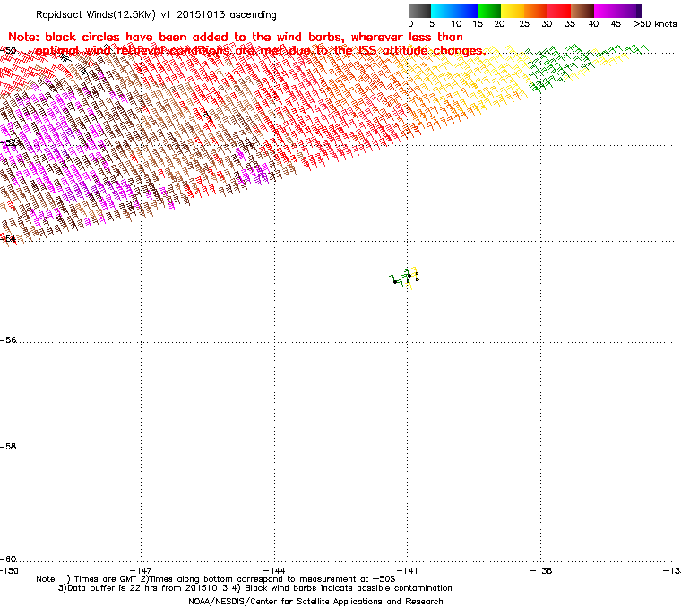681x616 pixels.
Task: Choose the green 15-20 knots legend segment
Action: tap(489, 11)
